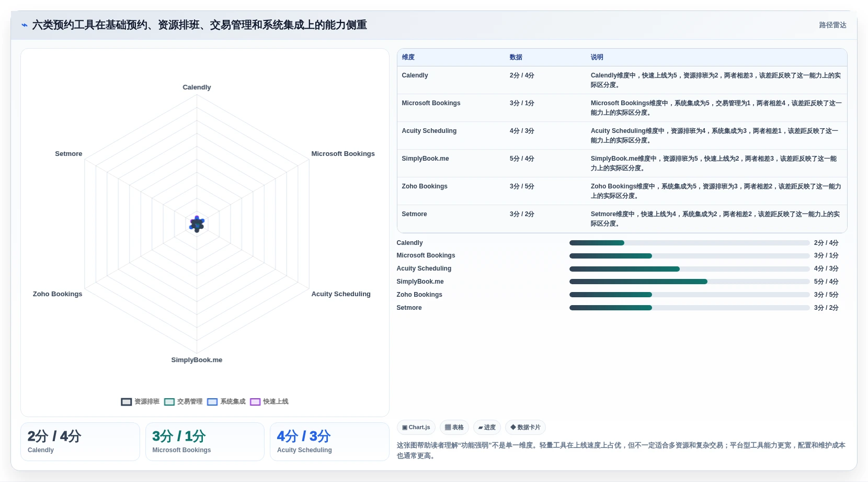Open the 2分 / 4分 Calendly data card
The height and width of the screenshot is (482, 868).
coord(80,442)
